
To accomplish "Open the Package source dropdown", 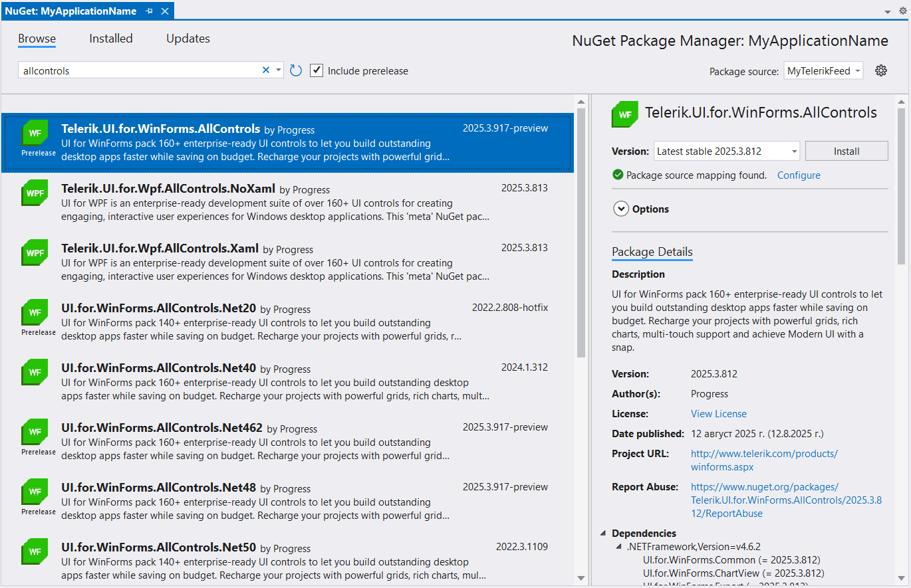I will click(x=823, y=70).
